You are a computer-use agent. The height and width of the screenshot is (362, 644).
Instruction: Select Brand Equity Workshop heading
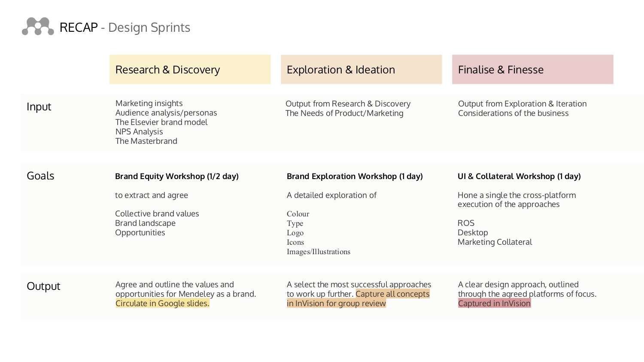pyautogui.click(x=177, y=176)
